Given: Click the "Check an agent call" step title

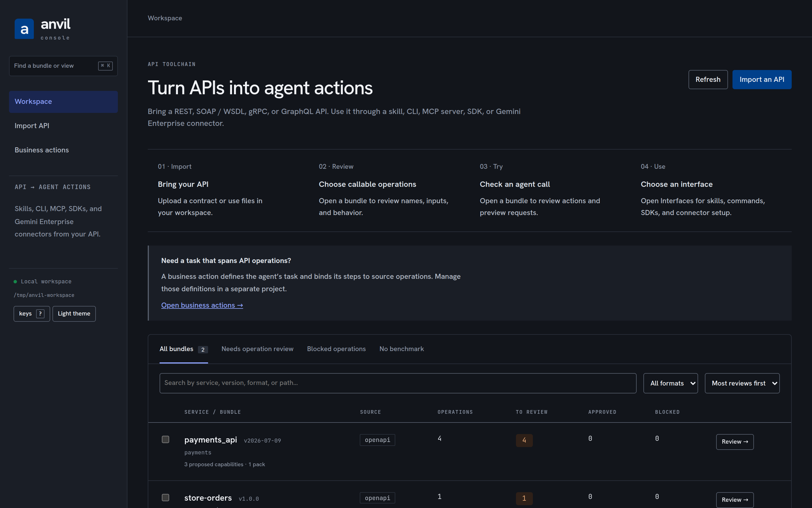Looking at the screenshot, I should click(515, 185).
